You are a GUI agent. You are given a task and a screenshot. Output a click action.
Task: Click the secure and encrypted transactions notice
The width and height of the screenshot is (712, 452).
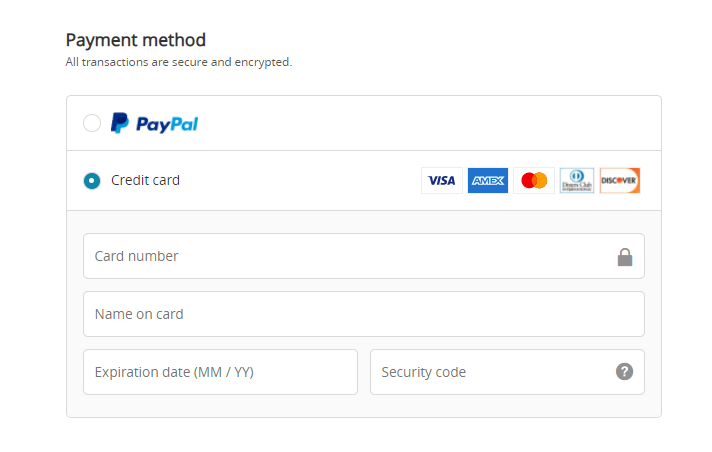[179, 62]
